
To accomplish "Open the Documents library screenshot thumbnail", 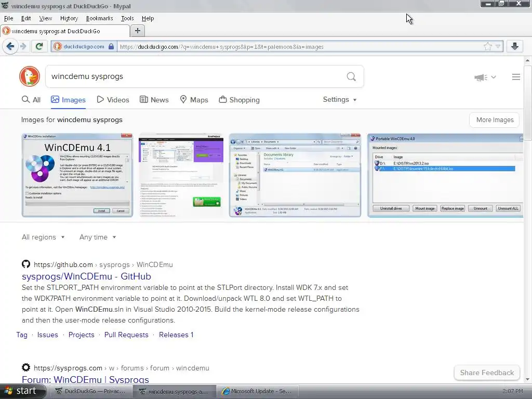I will point(295,175).
